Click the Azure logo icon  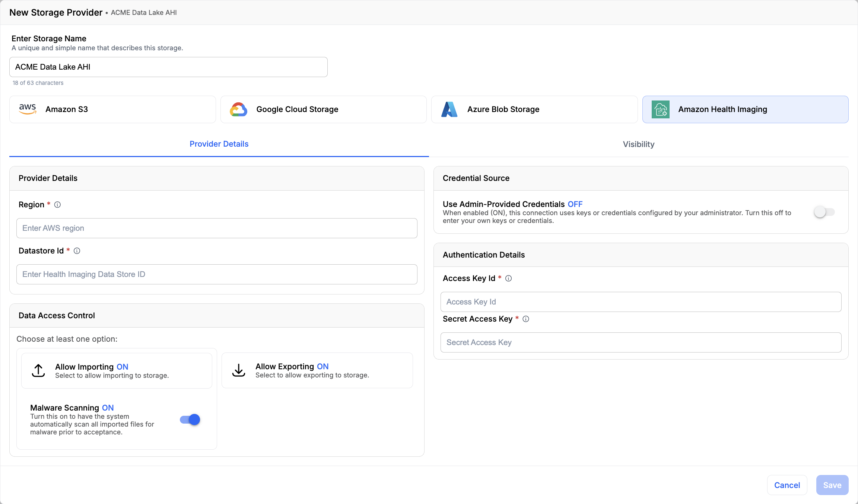[449, 109]
